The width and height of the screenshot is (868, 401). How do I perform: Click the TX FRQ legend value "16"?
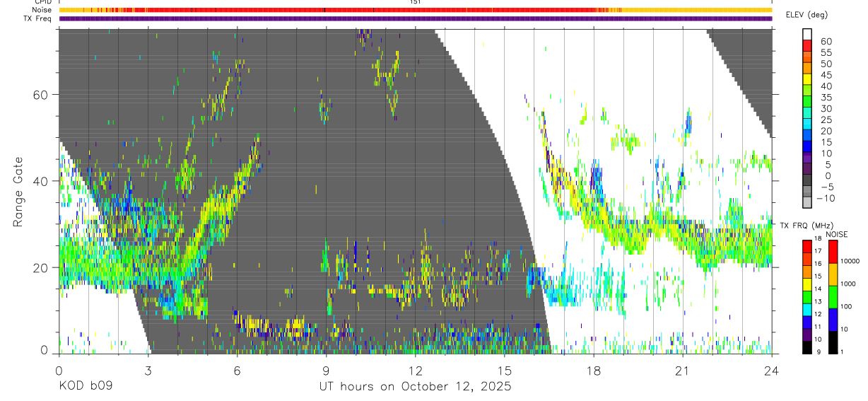coord(817,264)
